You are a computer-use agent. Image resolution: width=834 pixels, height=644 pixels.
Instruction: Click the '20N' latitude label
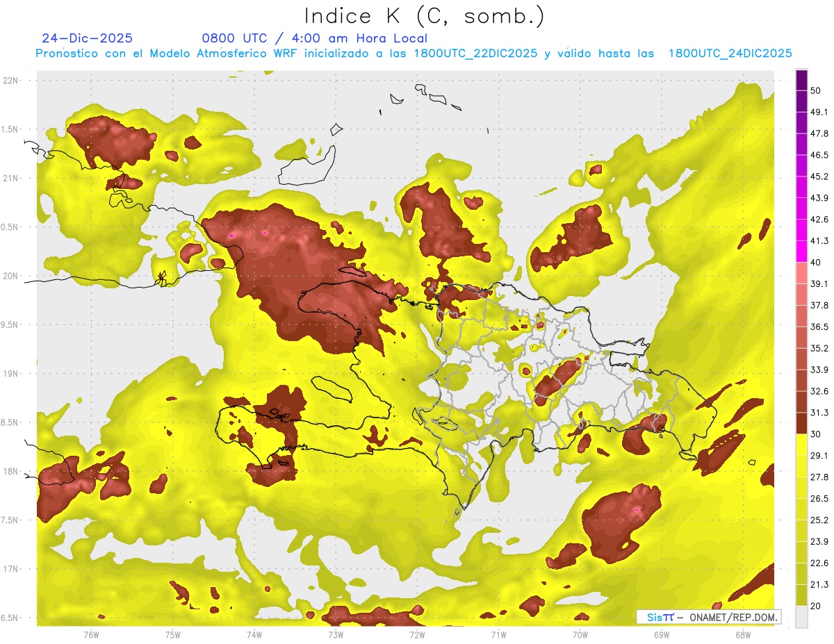click(11, 276)
